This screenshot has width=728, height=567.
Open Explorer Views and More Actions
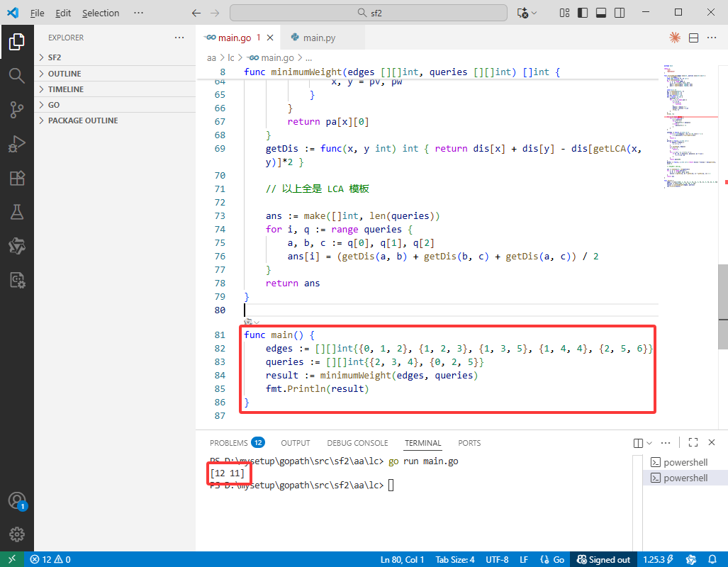pos(179,38)
